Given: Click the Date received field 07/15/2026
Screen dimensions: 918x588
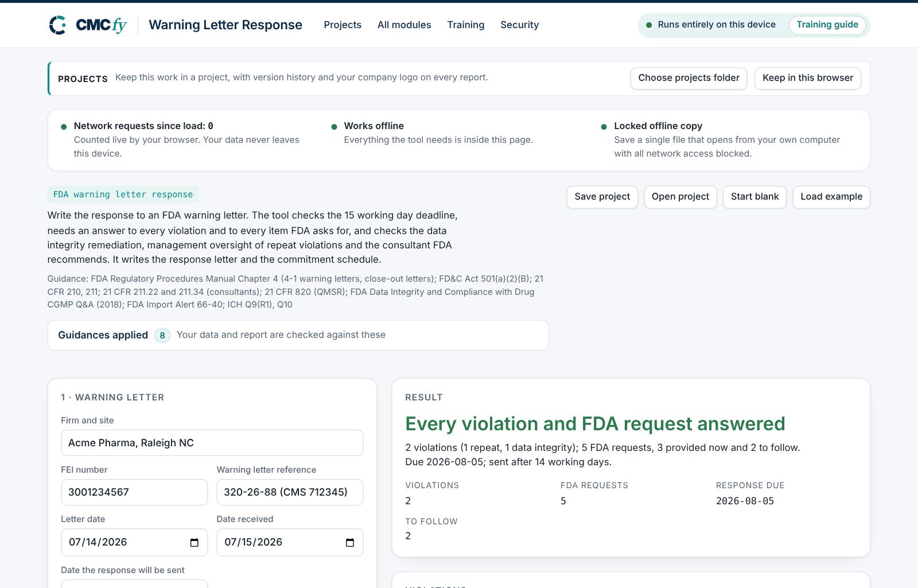Looking at the screenshot, I should coord(290,542).
